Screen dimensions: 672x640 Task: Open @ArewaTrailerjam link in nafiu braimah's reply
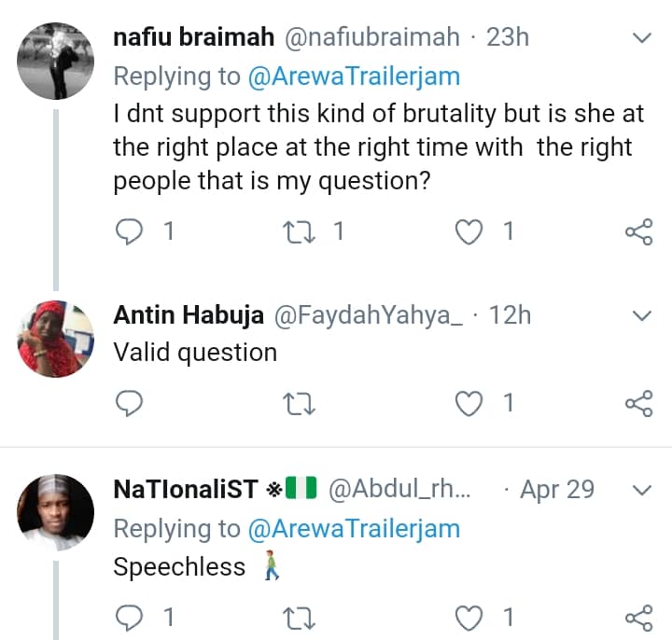tap(354, 79)
